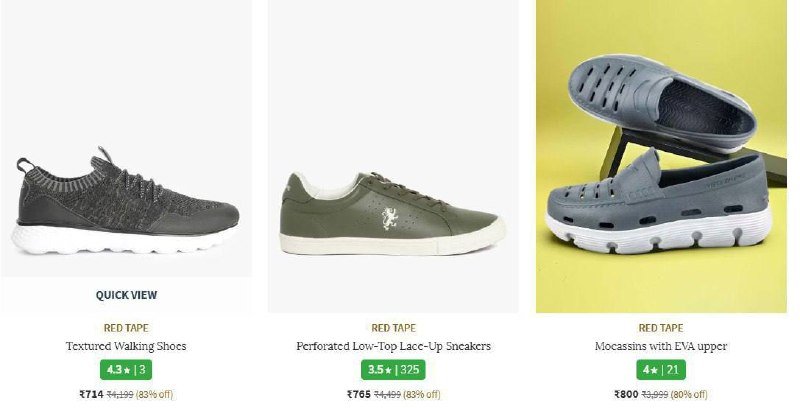Click the 325 reviews count

tap(410, 370)
